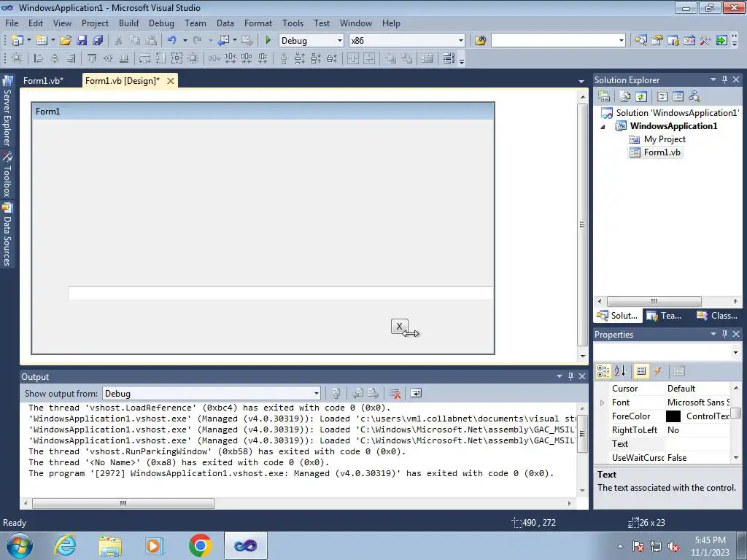Expand the Font property row
The height and width of the screenshot is (560, 747).
coord(602,402)
